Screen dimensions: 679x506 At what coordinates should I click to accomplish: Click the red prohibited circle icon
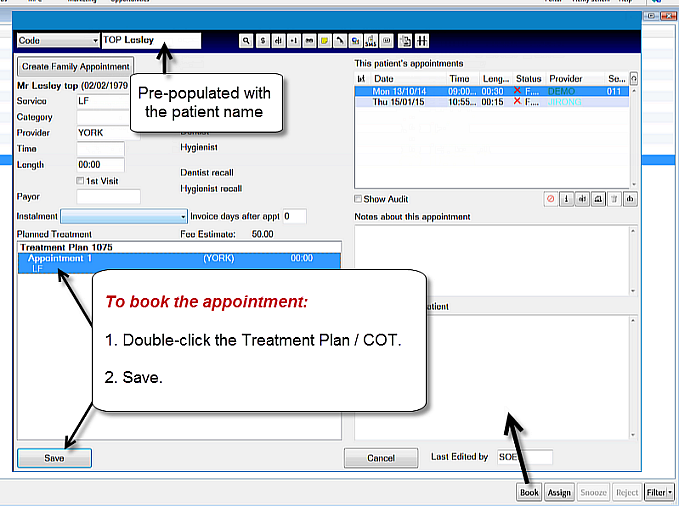[x=550, y=199]
